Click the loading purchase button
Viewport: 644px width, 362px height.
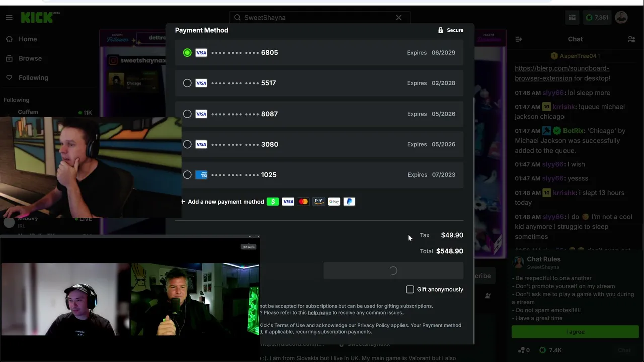(393, 270)
